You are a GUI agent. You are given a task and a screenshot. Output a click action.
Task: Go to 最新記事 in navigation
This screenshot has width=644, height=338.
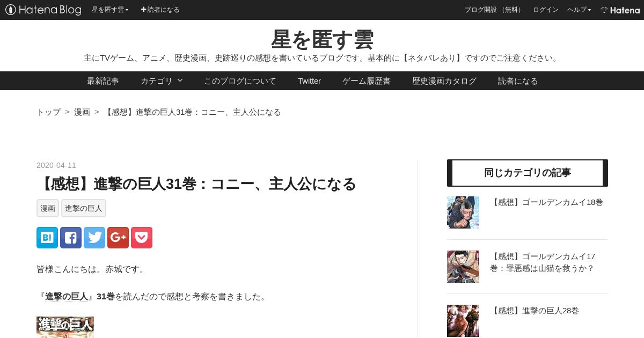click(x=103, y=81)
